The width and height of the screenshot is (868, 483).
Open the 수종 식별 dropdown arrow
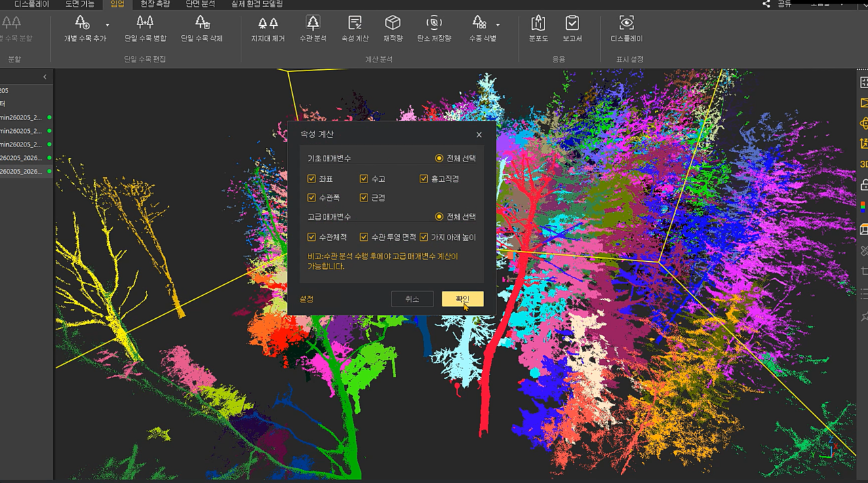pos(498,26)
